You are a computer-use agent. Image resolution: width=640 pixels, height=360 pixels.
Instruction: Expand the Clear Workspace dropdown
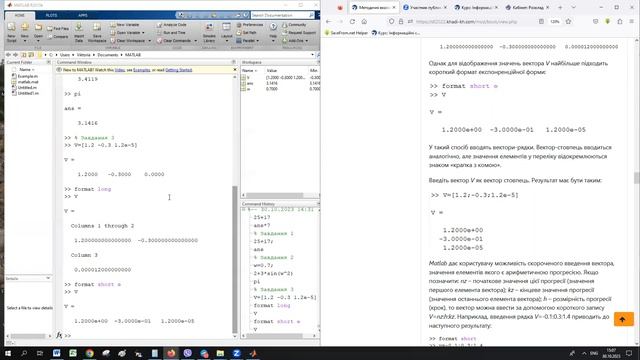130,41
